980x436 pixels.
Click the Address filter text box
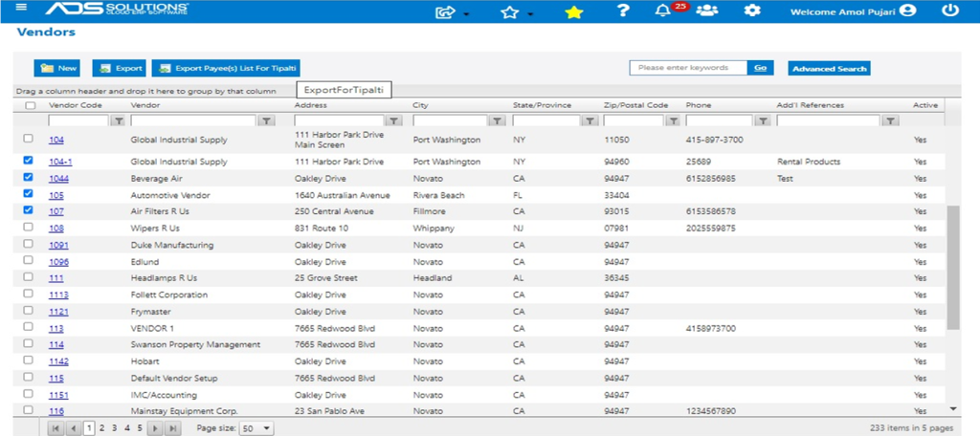point(340,120)
